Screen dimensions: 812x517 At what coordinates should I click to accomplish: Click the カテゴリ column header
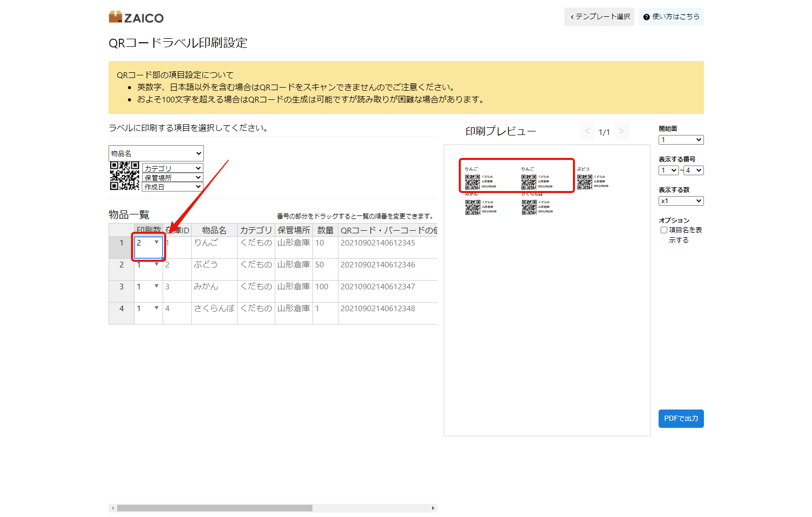[x=256, y=230]
